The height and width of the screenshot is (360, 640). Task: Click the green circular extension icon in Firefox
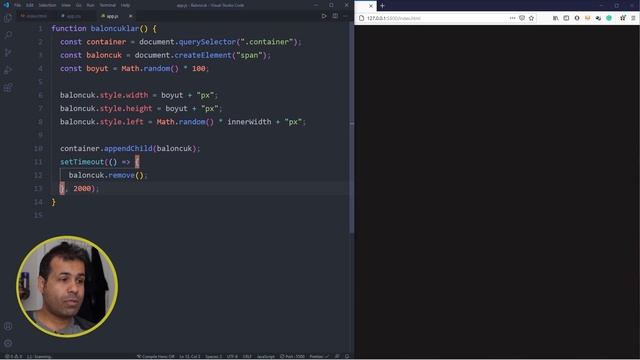tap(609, 18)
